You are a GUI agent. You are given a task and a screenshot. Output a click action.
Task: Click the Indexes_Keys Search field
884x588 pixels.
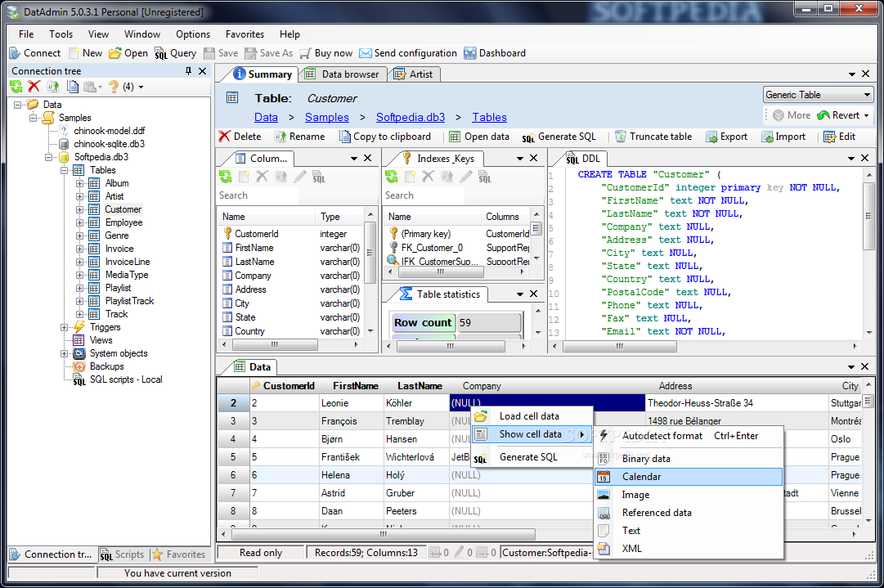point(424,195)
